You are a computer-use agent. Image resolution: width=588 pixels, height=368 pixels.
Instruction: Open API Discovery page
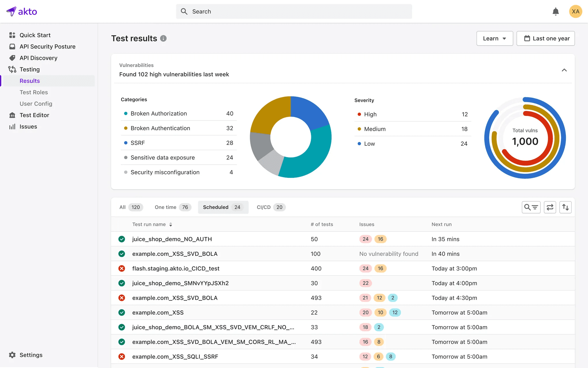pyautogui.click(x=38, y=58)
